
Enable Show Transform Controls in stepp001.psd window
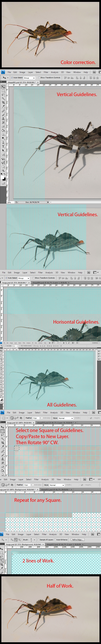point(39,78)
